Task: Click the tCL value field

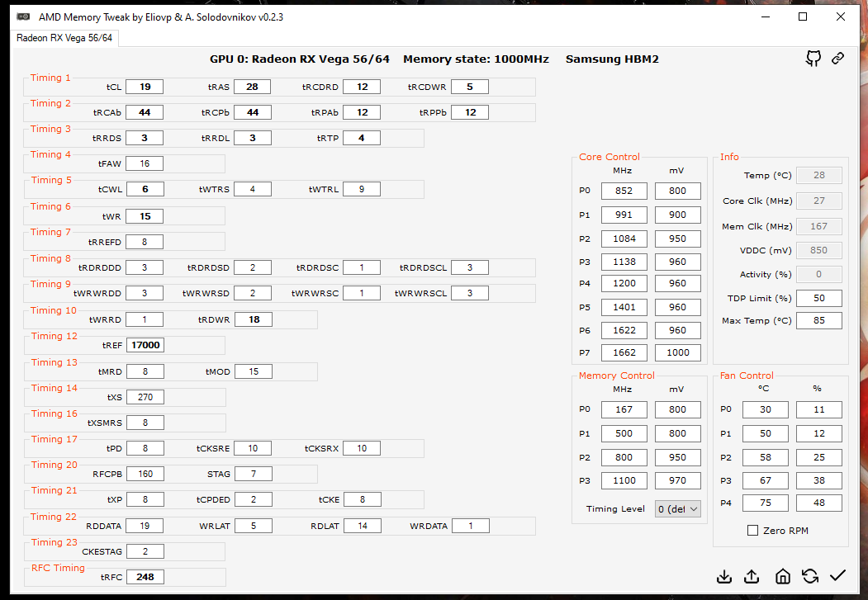Action: (145, 87)
